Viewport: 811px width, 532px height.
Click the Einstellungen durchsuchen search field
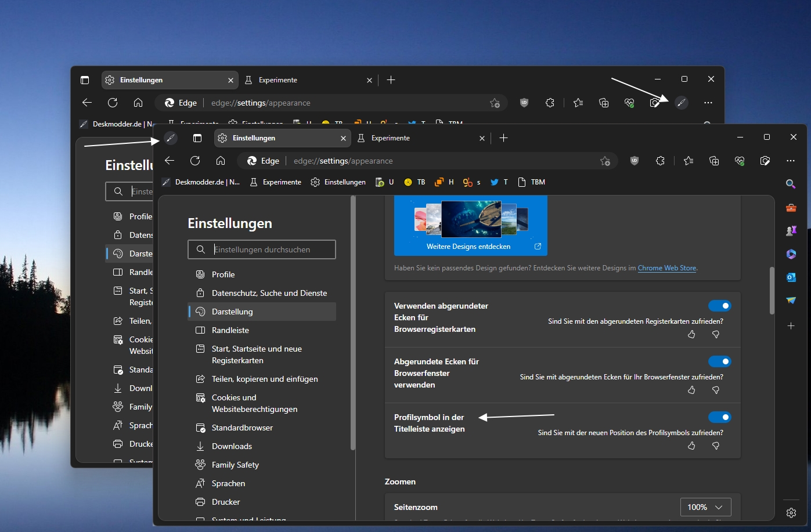pyautogui.click(x=262, y=249)
